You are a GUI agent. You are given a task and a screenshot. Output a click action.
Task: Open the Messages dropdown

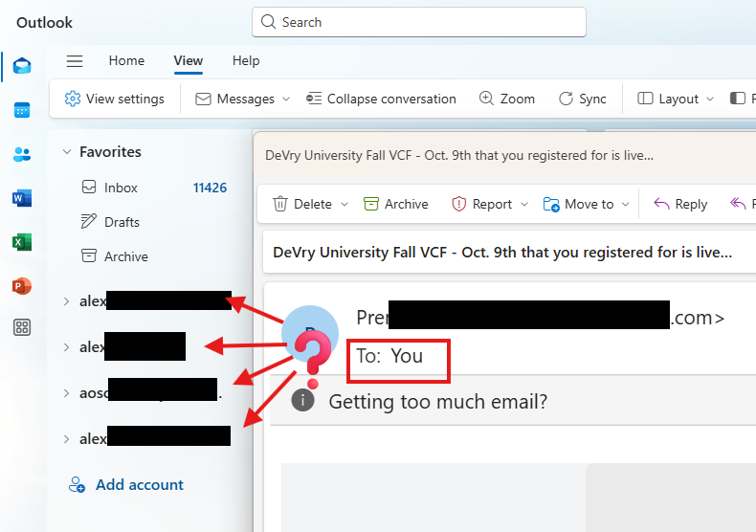coord(242,99)
